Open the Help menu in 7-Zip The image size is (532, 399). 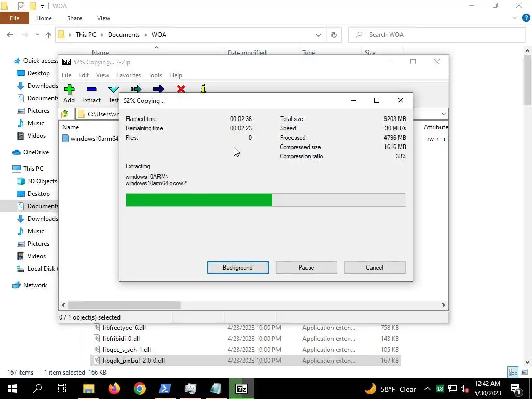click(x=176, y=75)
